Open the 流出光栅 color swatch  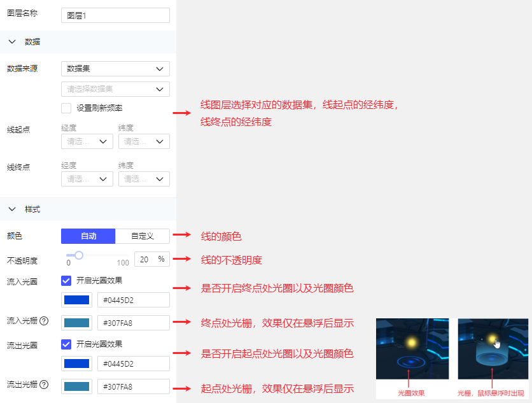tap(76, 386)
